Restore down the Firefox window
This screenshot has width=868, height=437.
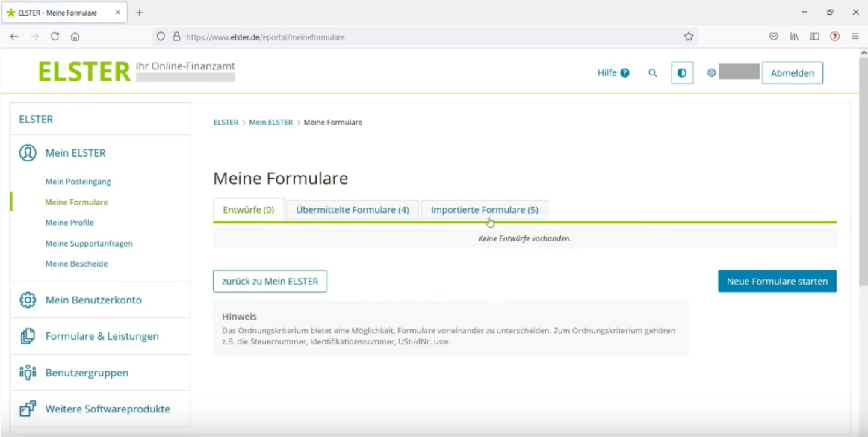(830, 12)
